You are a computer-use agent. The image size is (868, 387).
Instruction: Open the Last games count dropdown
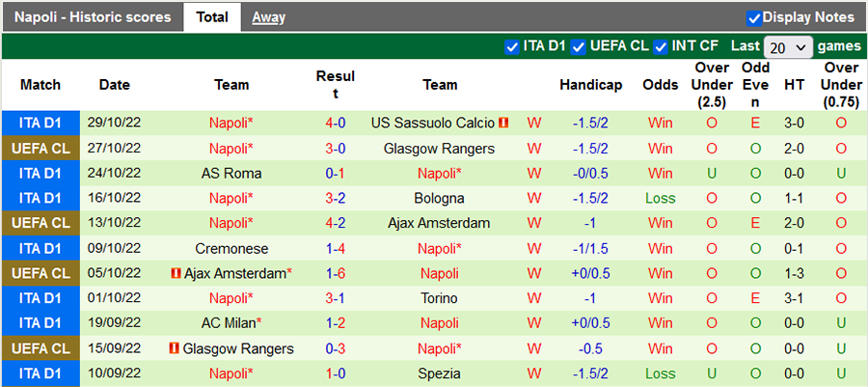tap(788, 47)
